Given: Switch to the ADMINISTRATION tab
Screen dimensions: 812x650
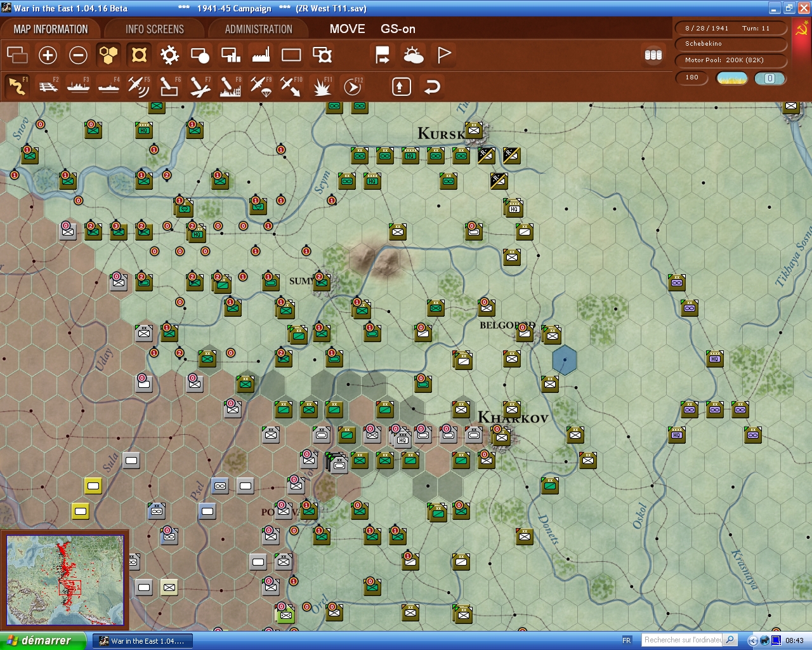Looking at the screenshot, I should [259, 29].
